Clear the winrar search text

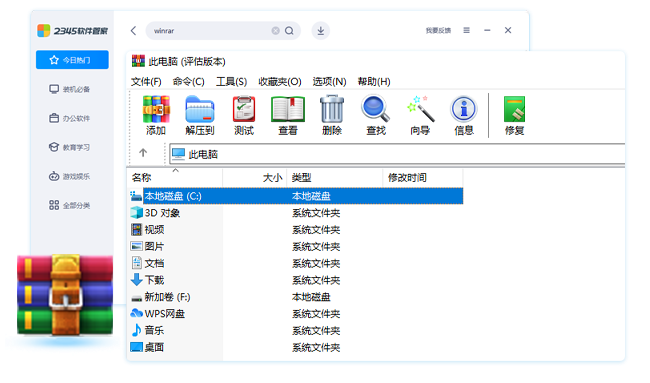click(275, 31)
